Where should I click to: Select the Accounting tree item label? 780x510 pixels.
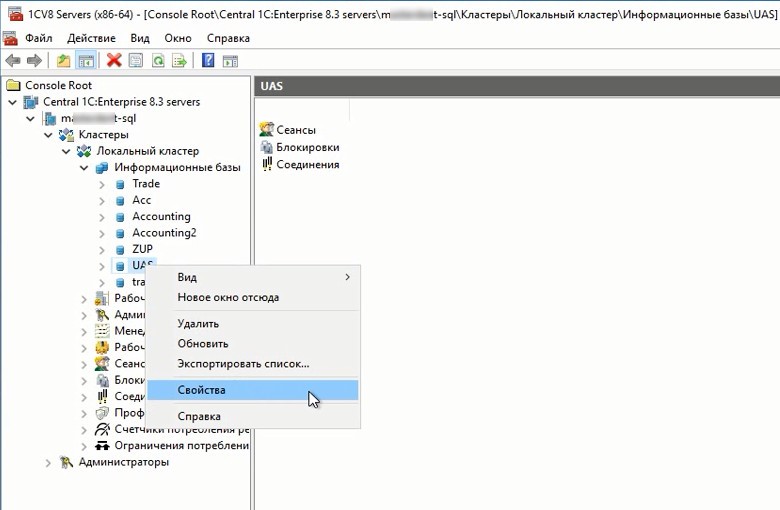(161, 216)
